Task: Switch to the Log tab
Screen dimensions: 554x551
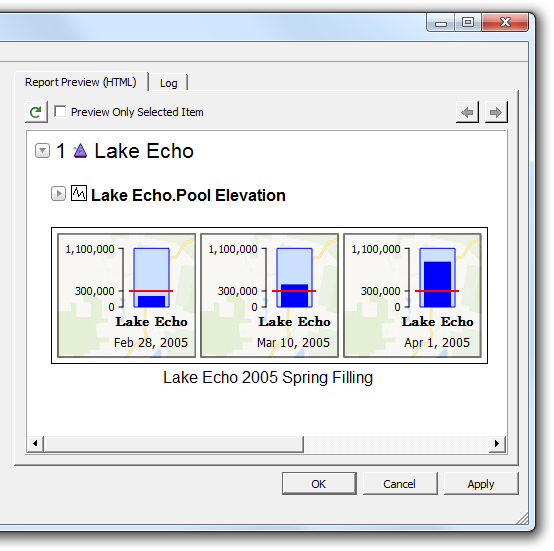Action: coord(169,83)
